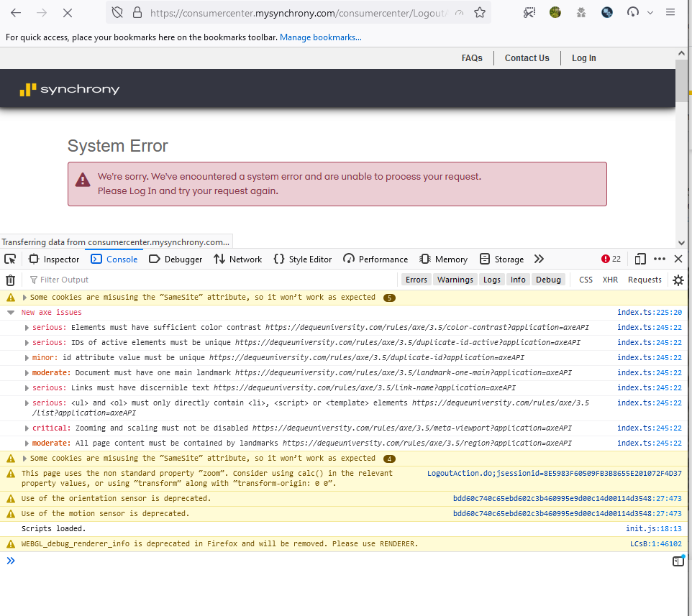Click the Log In link

(583, 58)
